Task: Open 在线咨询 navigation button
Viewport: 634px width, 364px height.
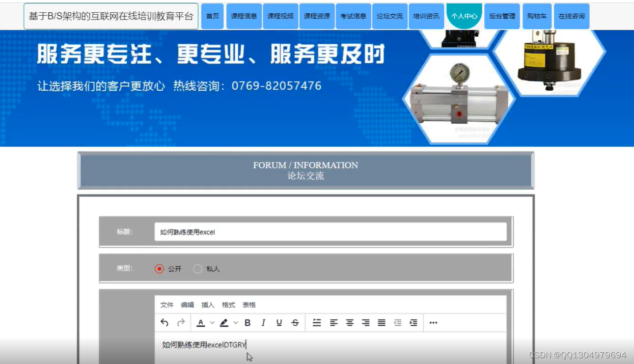Action: (x=572, y=16)
